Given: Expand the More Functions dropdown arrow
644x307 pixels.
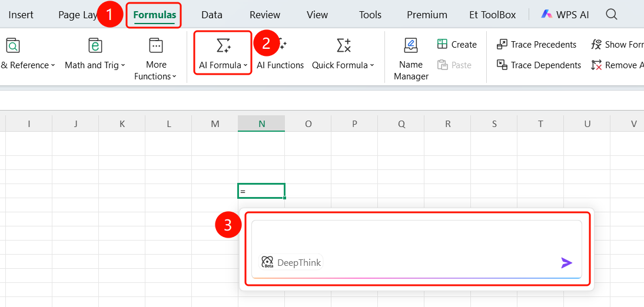Looking at the screenshot, I should point(175,76).
